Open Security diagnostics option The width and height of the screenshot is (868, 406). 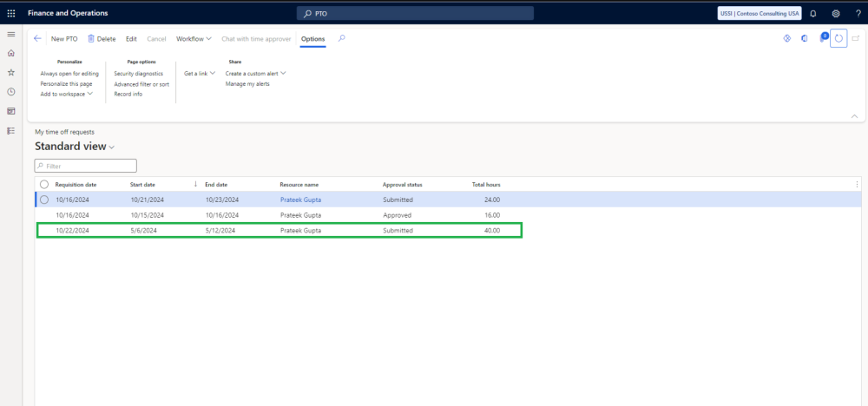point(138,73)
